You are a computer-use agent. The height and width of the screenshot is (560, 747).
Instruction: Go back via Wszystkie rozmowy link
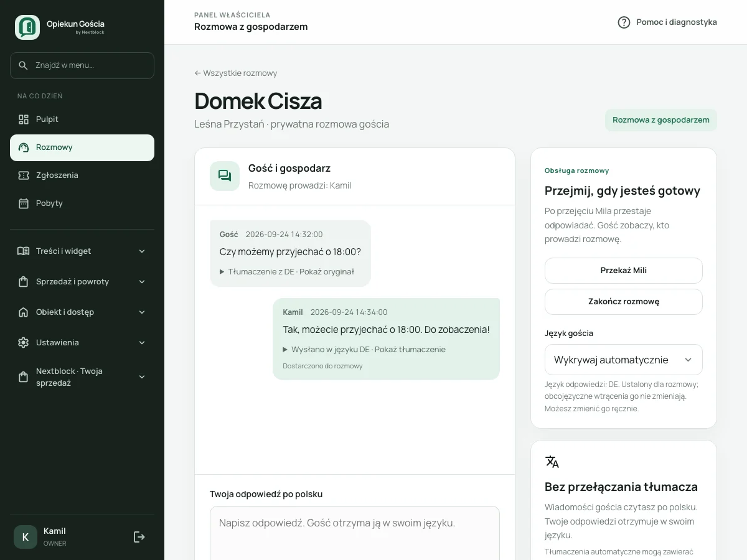tap(236, 73)
